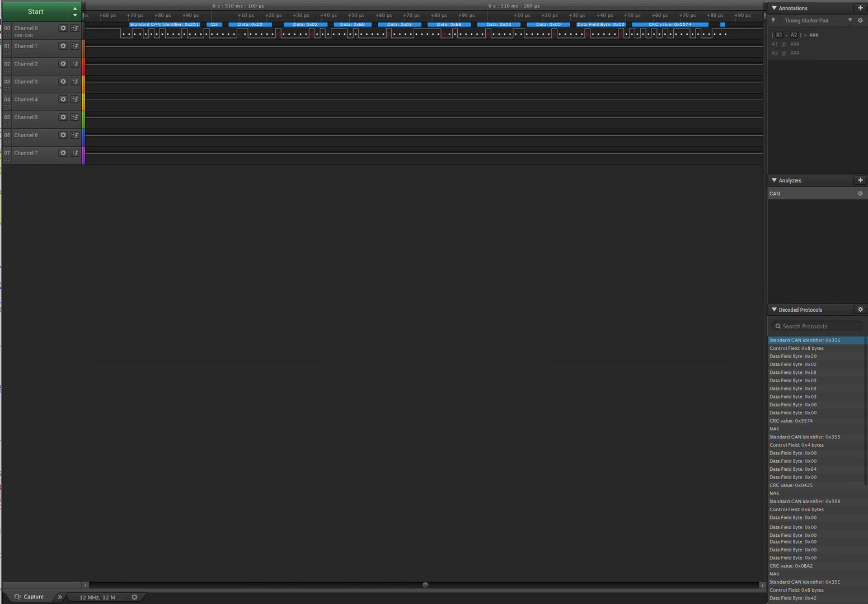Screen dimensions: 868x604
Task: Click the Channel 0 label
Action: [x=26, y=28]
